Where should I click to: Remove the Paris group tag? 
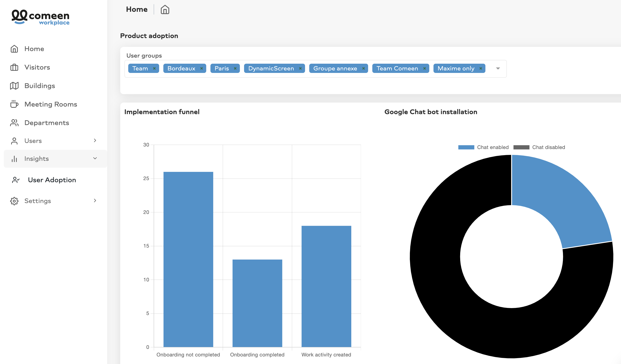point(235,69)
